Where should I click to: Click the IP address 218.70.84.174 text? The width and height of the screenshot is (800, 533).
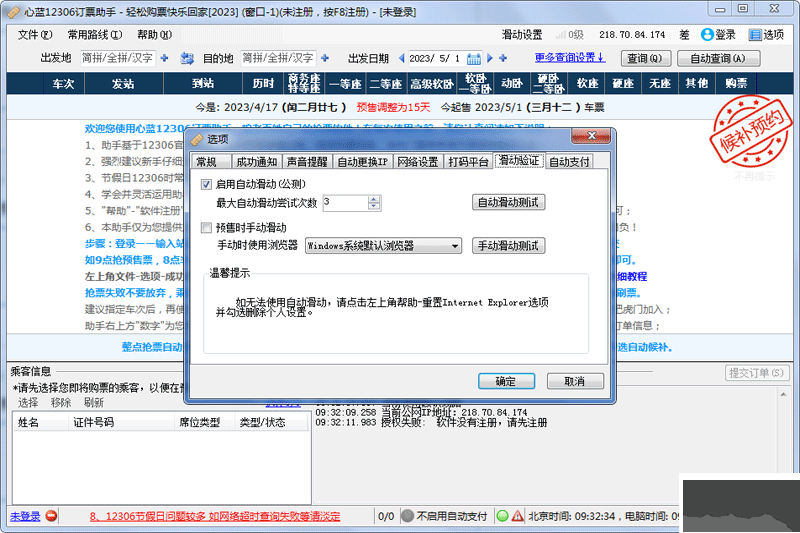click(632, 35)
